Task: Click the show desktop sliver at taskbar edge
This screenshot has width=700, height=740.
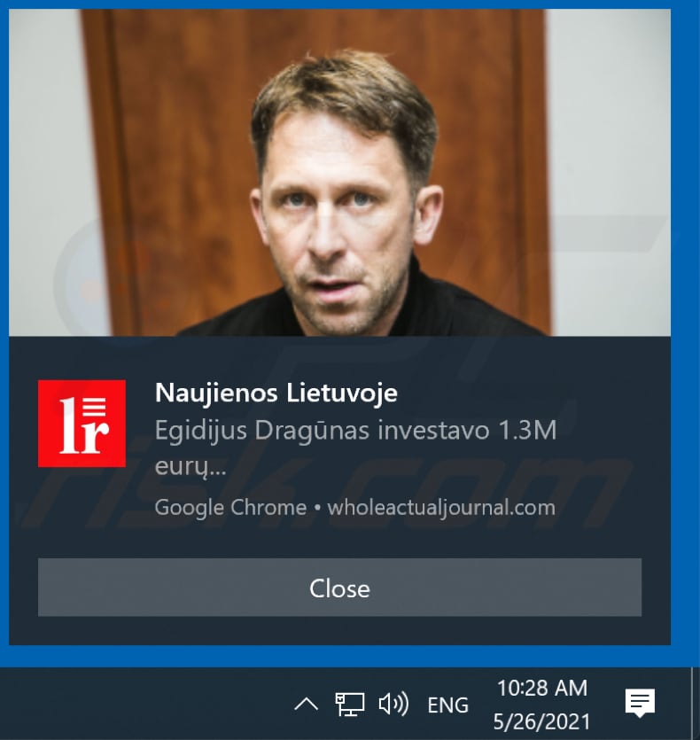Action: 696,703
